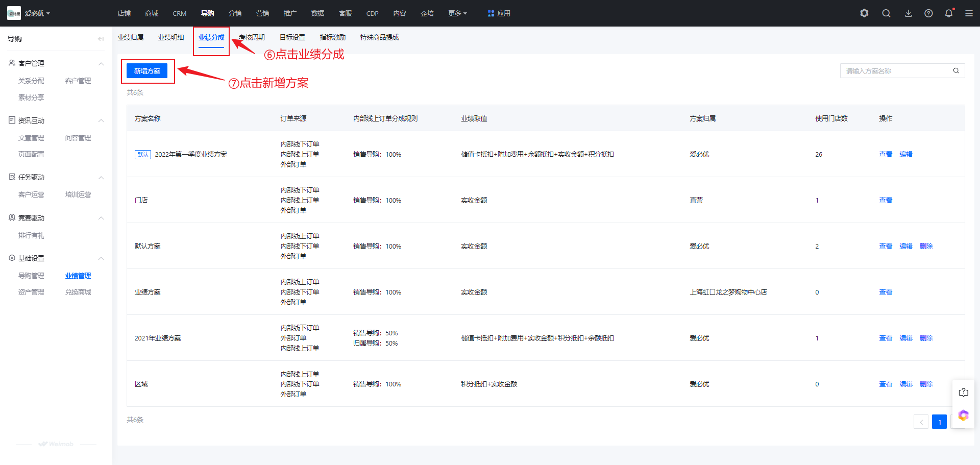This screenshot has width=980, height=465.
Task: Edit the 2022年第一季度业绩方案 row
Action: tap(906, 154)
